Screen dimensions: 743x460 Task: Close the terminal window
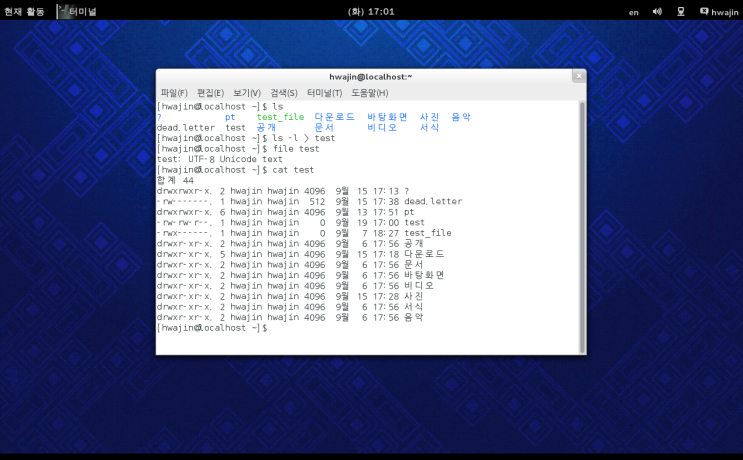(x=579, y=76)
